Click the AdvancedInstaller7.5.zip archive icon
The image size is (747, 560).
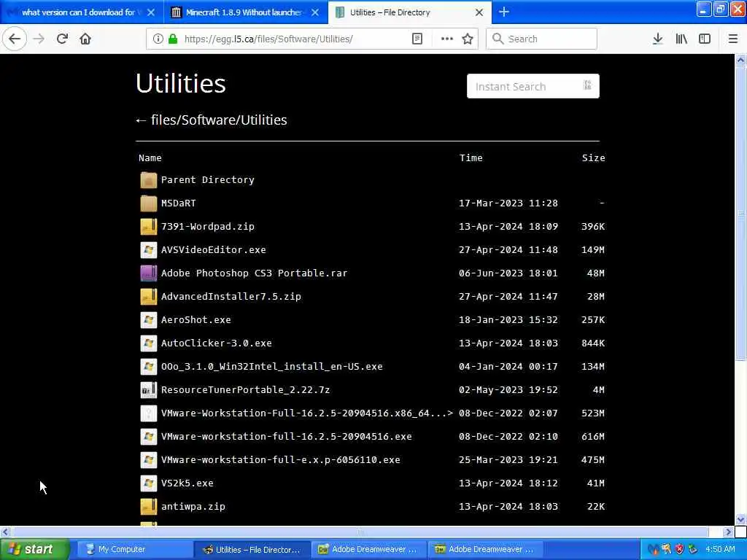coord(149,297)
